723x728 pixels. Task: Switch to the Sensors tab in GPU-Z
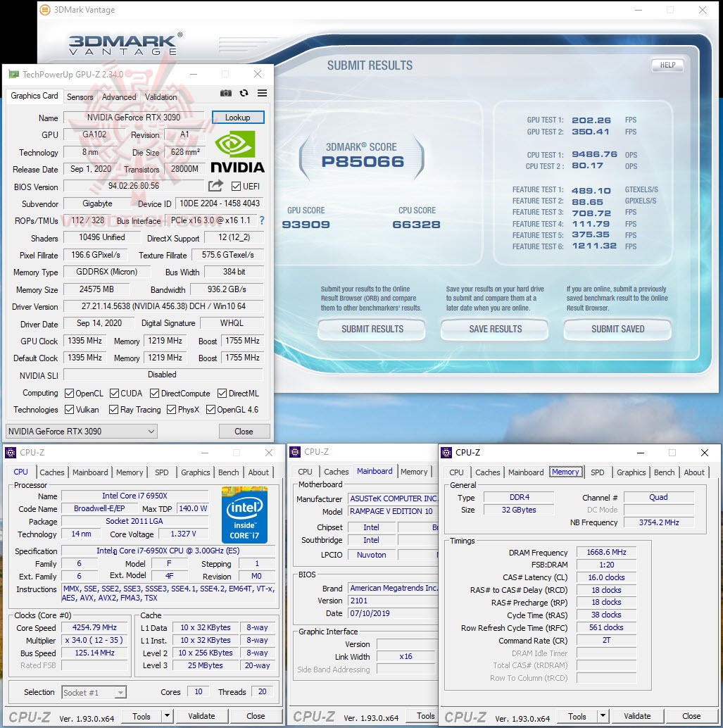tap(80, 96)
